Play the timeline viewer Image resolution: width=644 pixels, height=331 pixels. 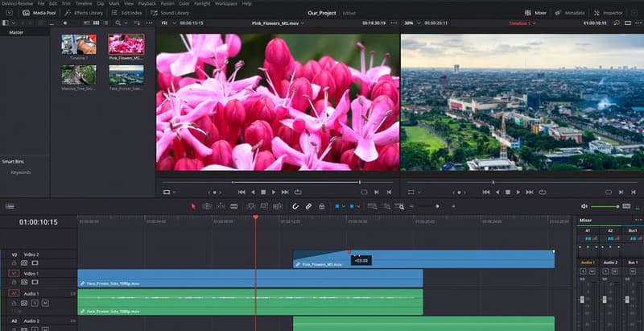(x=518, y=192)
